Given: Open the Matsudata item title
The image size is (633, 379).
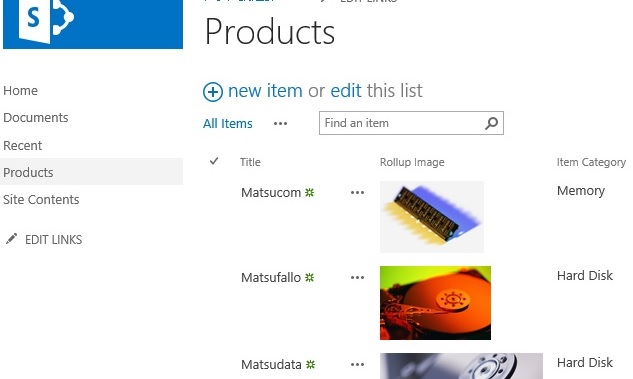Looking at the screenshot, I should (x=271, y=364).
